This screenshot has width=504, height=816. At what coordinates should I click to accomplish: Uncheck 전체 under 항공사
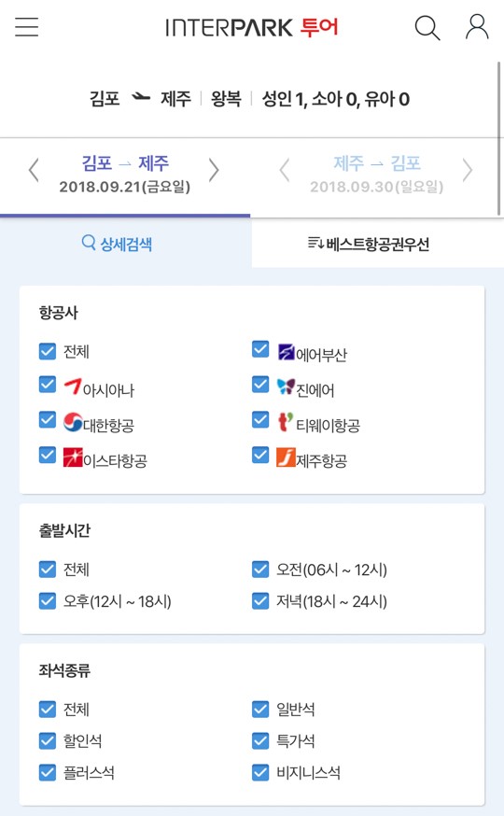[x=48, y=351]
